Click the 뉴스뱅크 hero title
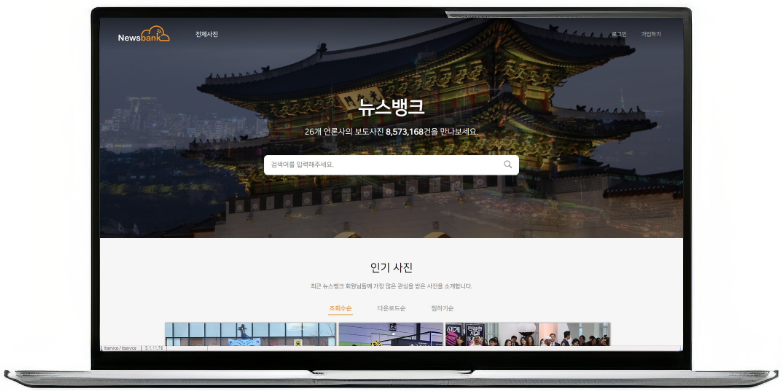 pyautogui.click(x=391, y=107)
